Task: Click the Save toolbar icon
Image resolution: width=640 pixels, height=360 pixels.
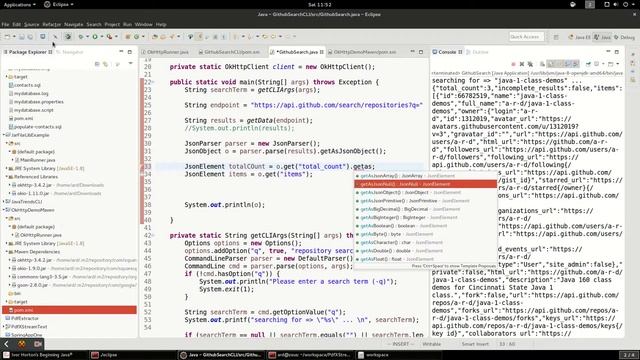Action: [22, 37]
